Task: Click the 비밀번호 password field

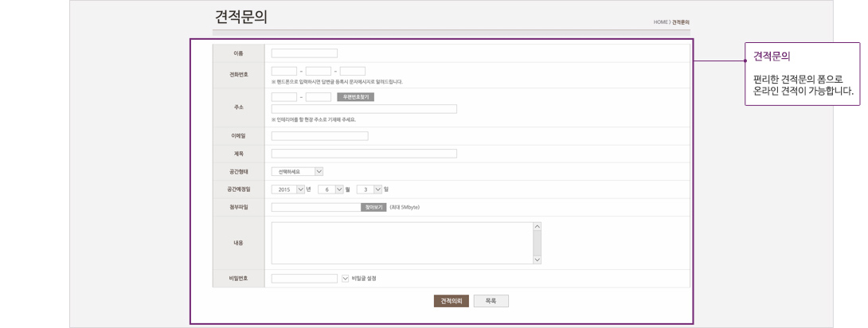Action: 304,279
